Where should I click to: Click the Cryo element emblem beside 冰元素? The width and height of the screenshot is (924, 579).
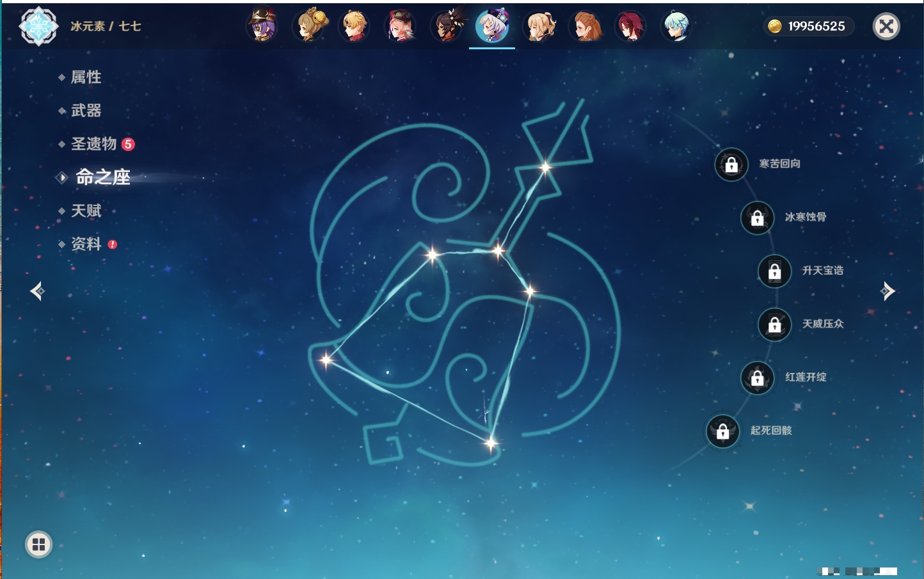(38, 26)
